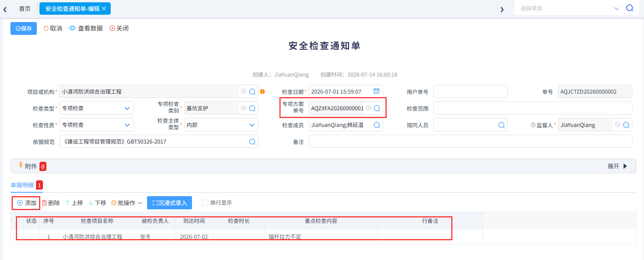Switch to the 首页 tab

click(x=25, y=9)
